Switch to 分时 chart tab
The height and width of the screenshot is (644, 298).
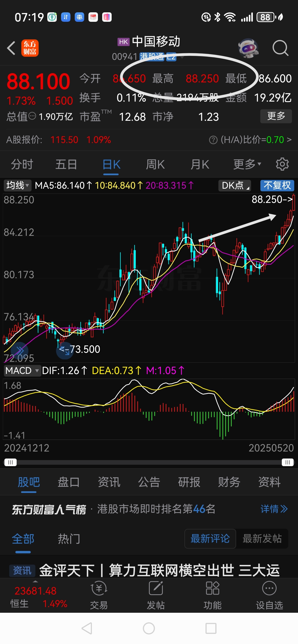pos(22,165)
